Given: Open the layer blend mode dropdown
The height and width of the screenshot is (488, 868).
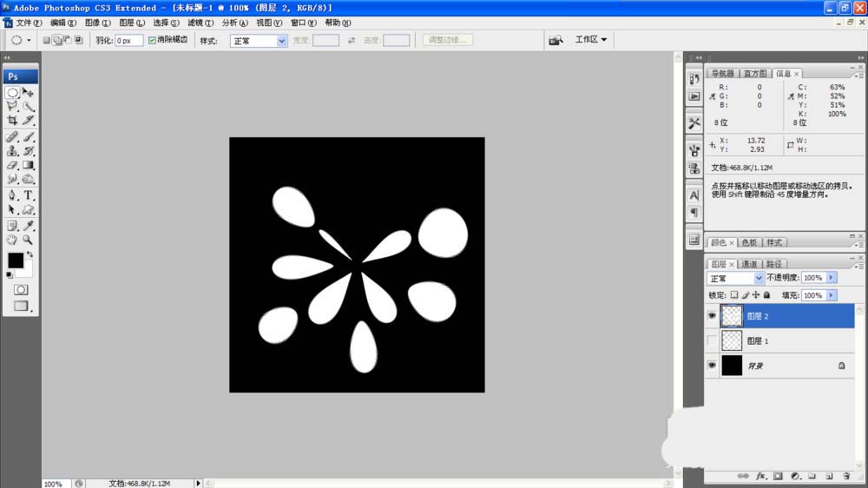Looking at the screenshot, I should tap(736, 278).
